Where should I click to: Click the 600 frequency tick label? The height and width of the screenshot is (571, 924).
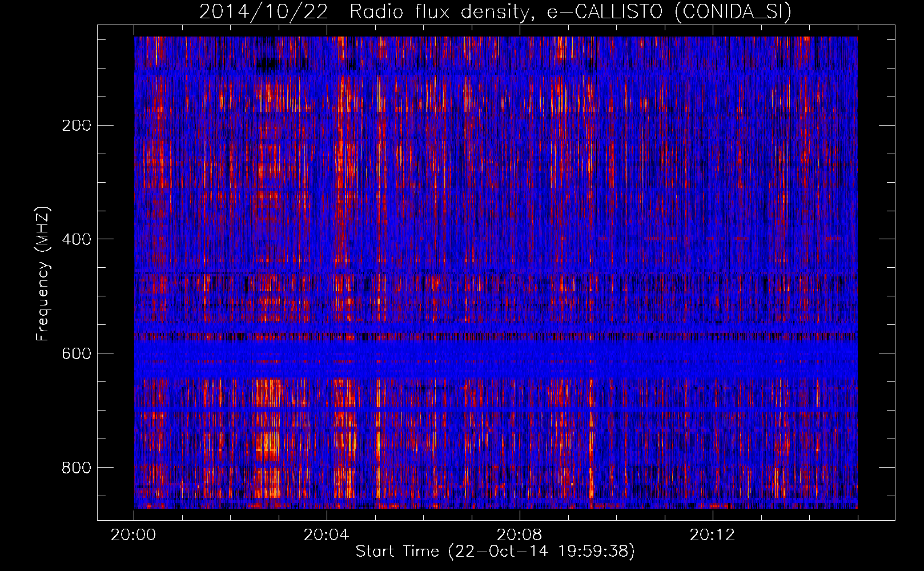coord(77,353)
